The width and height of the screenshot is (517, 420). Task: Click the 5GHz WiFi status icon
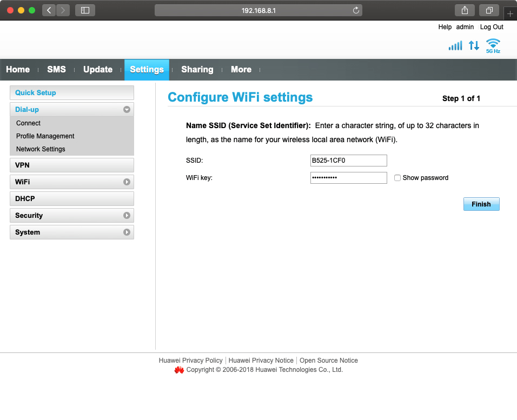coord(493,46)
